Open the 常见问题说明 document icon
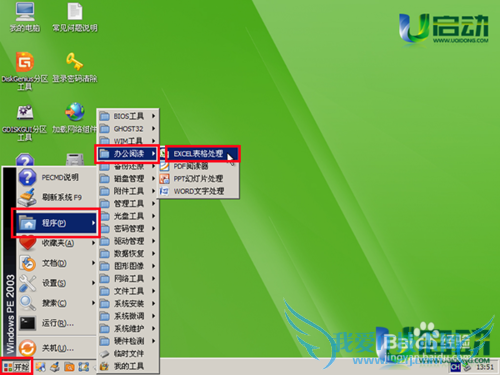500x375 pixels. pos(75,17)
